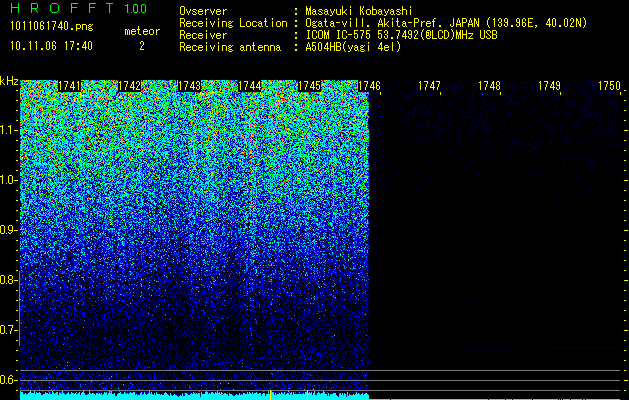Click time marker 1743
The height and width of the screenshot is (400, 629).
189,86
